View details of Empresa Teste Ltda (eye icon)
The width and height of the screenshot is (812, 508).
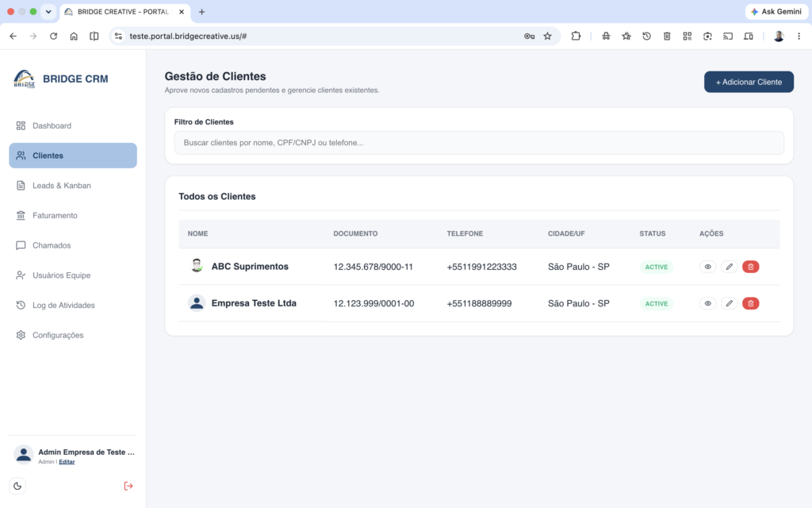point(707,303)
